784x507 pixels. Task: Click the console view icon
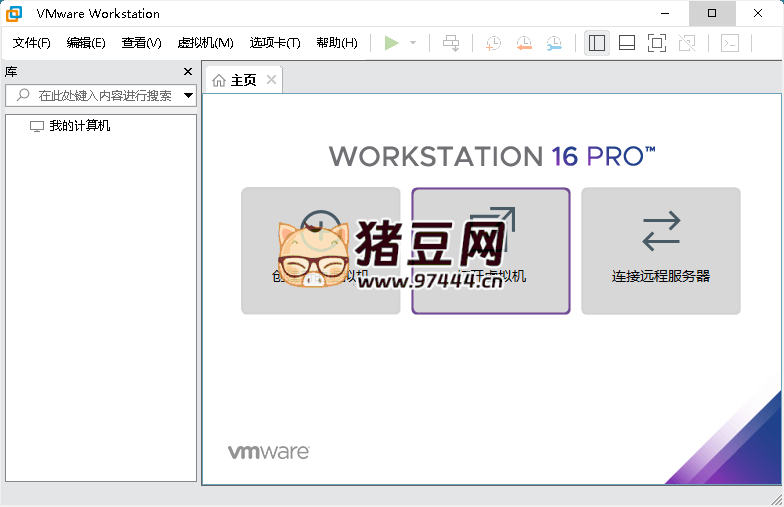(x=730, y=43)
